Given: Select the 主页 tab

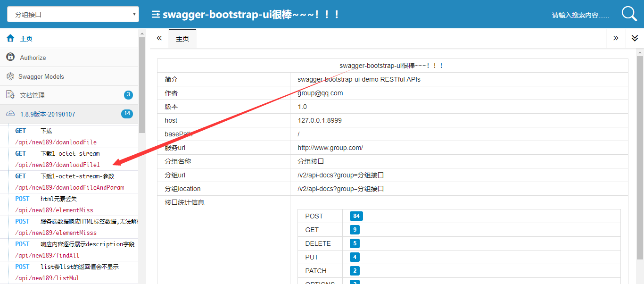Looking at the screenshot, I should click(182, 39).
